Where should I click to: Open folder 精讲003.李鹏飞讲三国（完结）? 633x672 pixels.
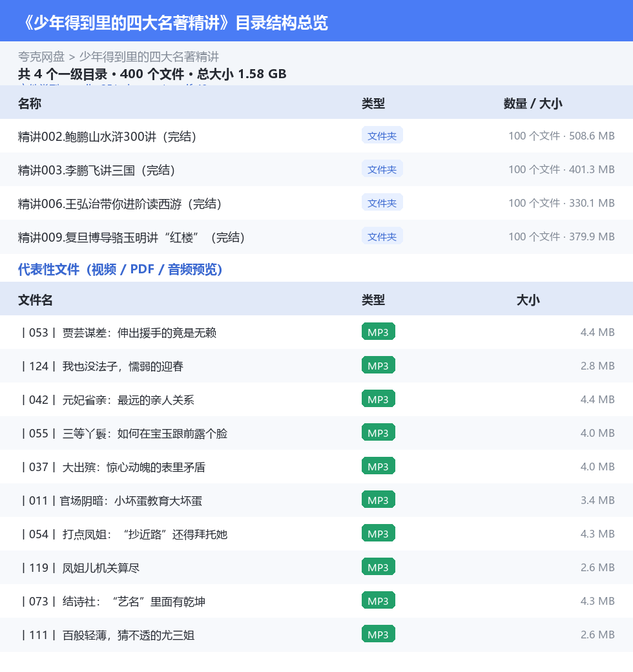96,170
